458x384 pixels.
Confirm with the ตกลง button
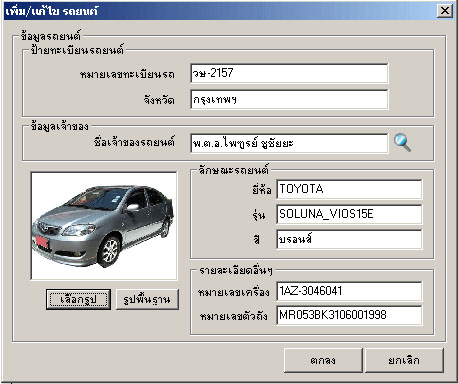323,360
